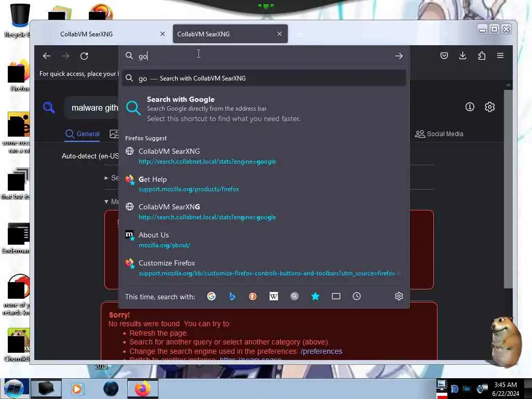Screen dimensions: 532x399
Task: Click in the address bar text field
Action: click(264, 56)
